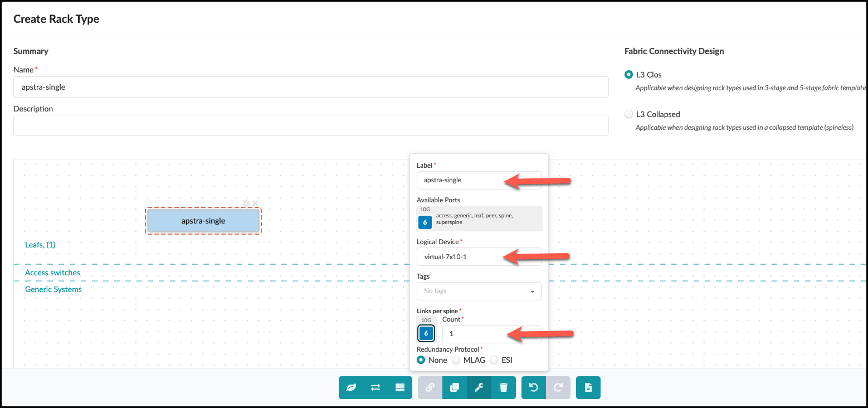Image resolution: width=868 pixels, height=408 pixels.
Task: Open the Logical Device selector field
Action: [x=479, y=257]
